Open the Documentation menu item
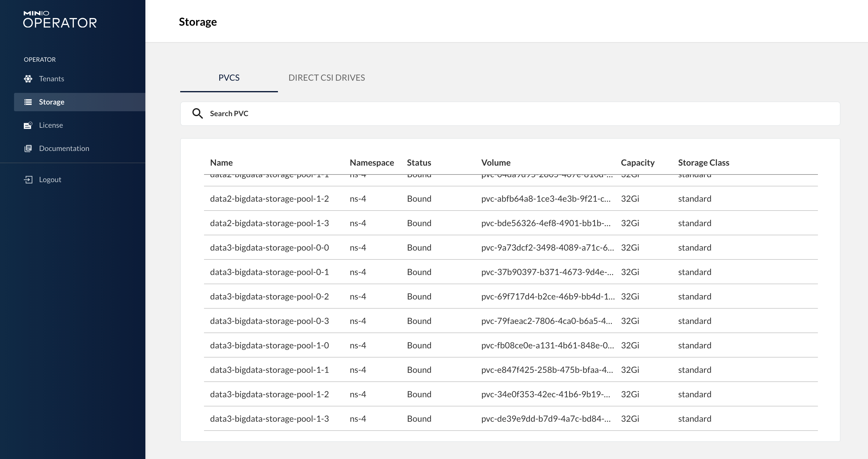Viewport: 868px width, 459px height. click(x=64, y=149)
